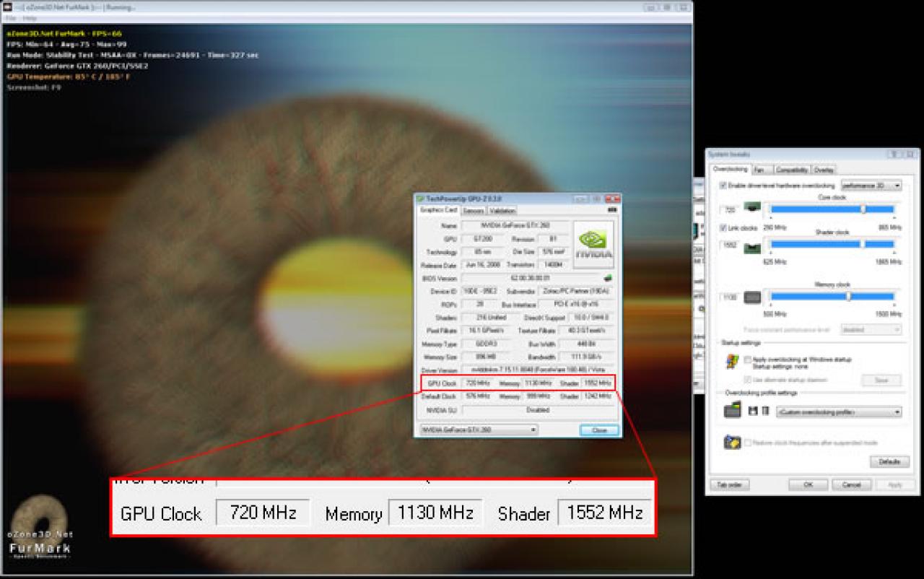The height and width of the screenshot is (579, 924).
Task: Click the Driver Version field in GPU-Z
Action: 538,370
